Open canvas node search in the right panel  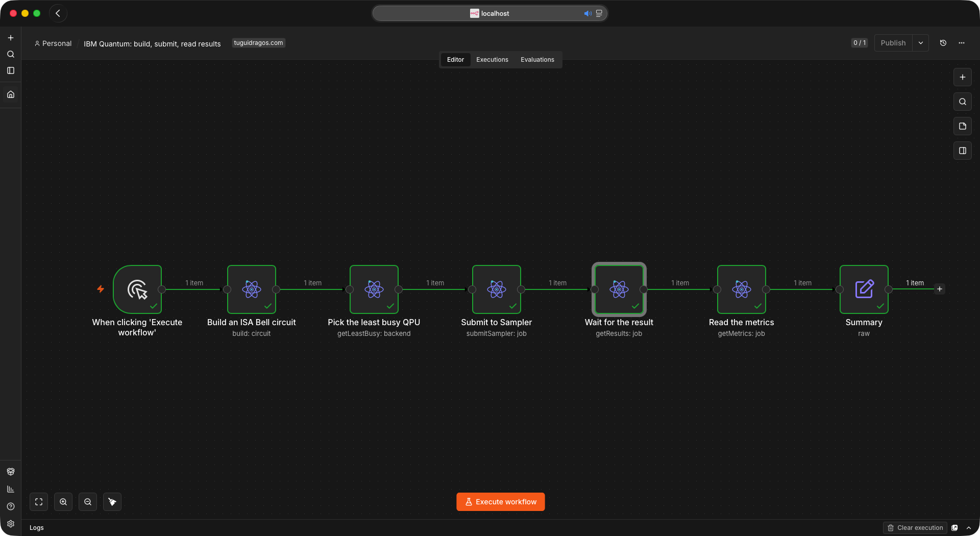tap(963, 102)
